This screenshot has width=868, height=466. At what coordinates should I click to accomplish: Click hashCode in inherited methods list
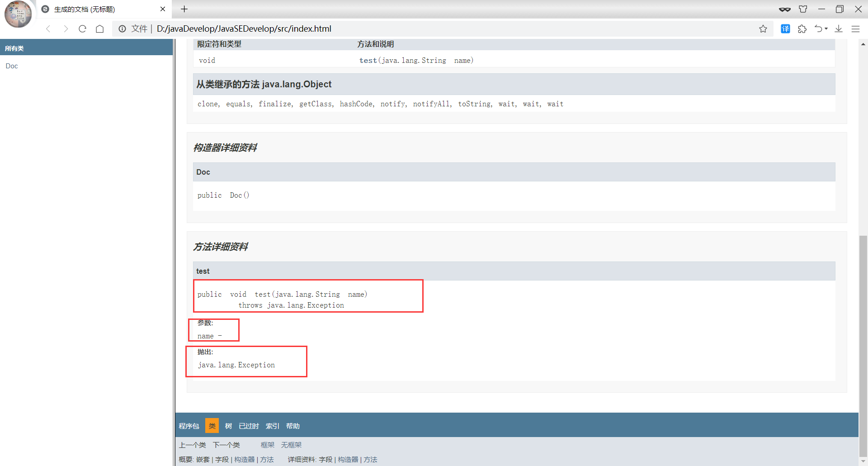click(x=356, y=104)
